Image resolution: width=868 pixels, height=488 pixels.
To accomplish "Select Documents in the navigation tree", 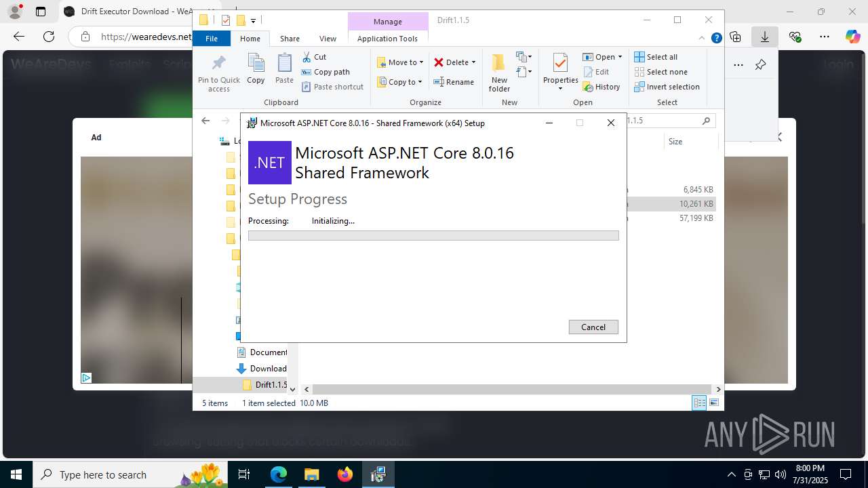I will pos(262,352).
